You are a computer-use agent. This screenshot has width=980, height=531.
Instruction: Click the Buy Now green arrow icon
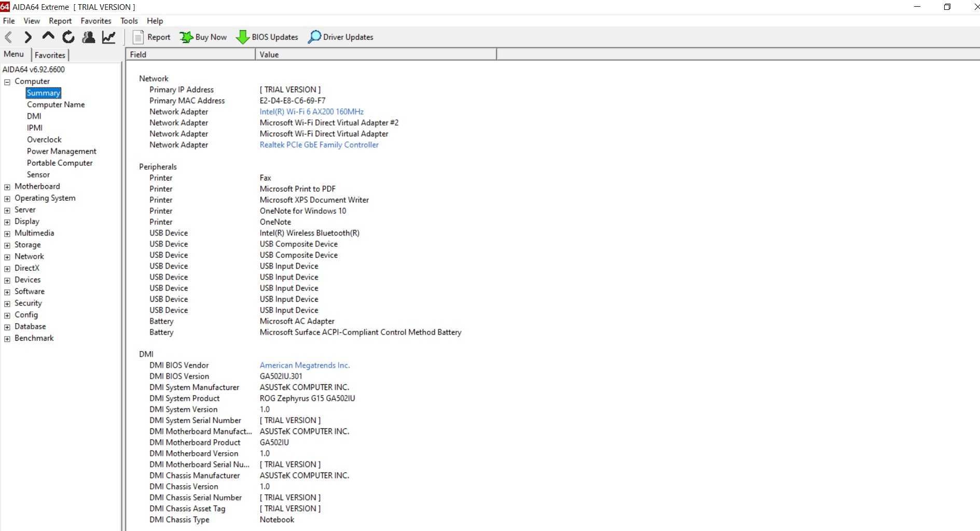[x=186, y=37]
